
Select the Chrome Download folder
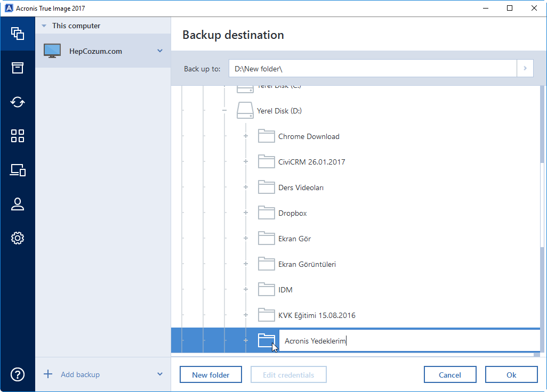[309, 136]
